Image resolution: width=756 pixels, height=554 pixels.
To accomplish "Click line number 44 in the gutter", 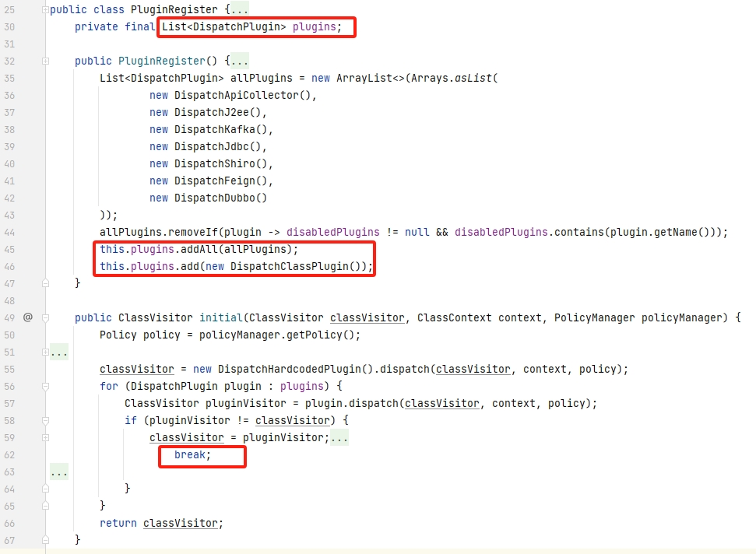I will pyautogui.click(x=9, y=233).
